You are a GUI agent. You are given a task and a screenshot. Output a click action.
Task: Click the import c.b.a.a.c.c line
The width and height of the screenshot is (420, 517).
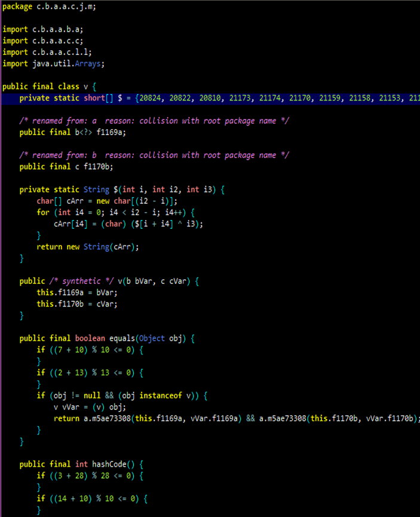[x=43, y=41]
